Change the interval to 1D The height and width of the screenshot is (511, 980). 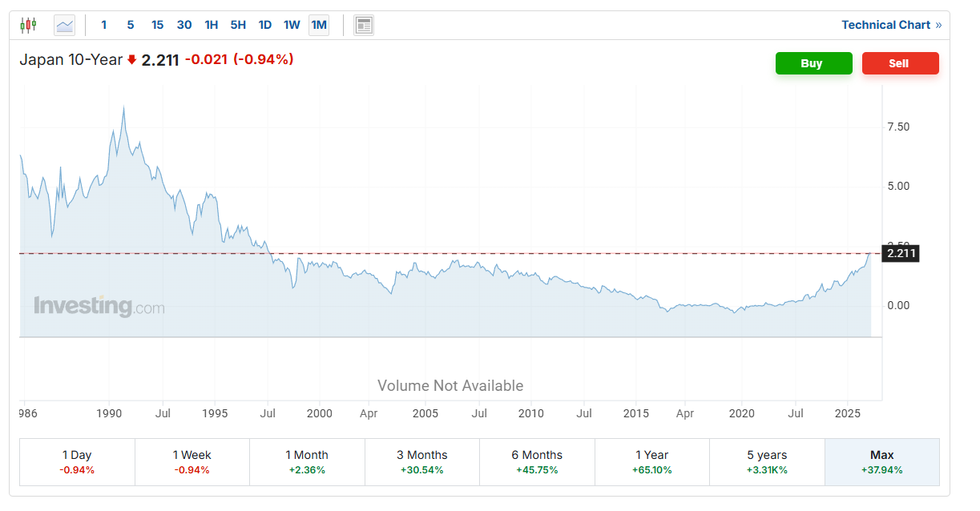pos(265,25)
